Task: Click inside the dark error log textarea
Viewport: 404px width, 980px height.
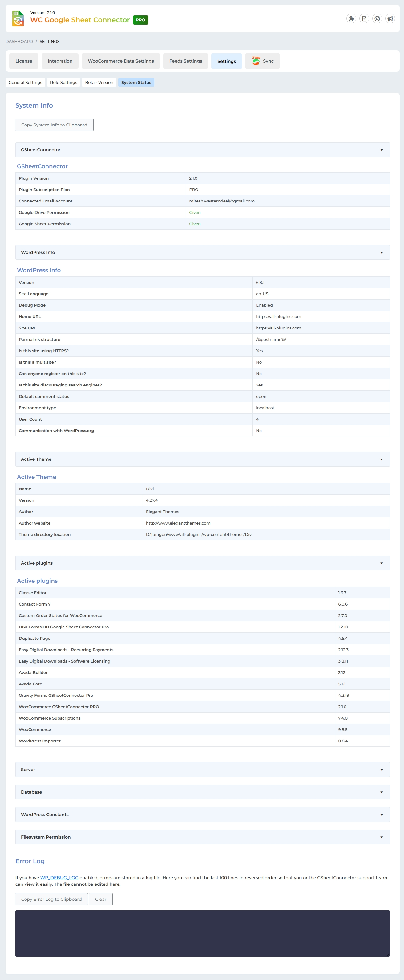Action: (x=202, y=933)
